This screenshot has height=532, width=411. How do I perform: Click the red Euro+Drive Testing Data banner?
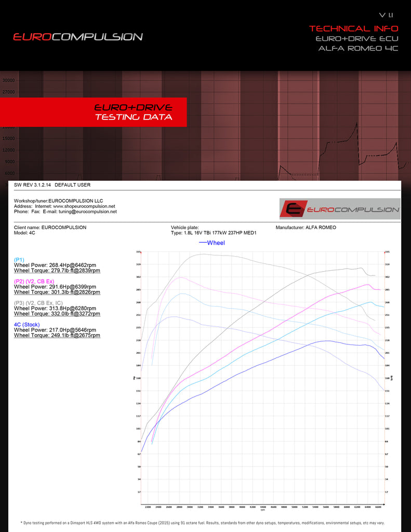coord(132,112)
